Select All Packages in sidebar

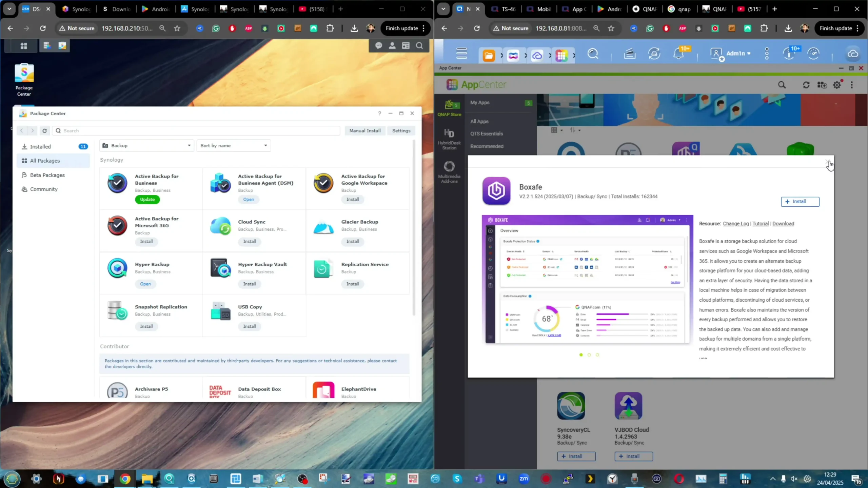(x=53, y=161)
